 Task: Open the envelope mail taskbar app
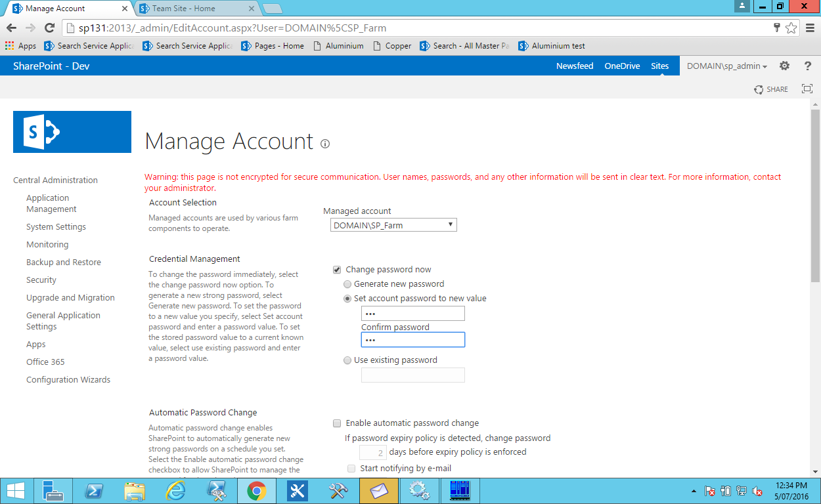379,490
